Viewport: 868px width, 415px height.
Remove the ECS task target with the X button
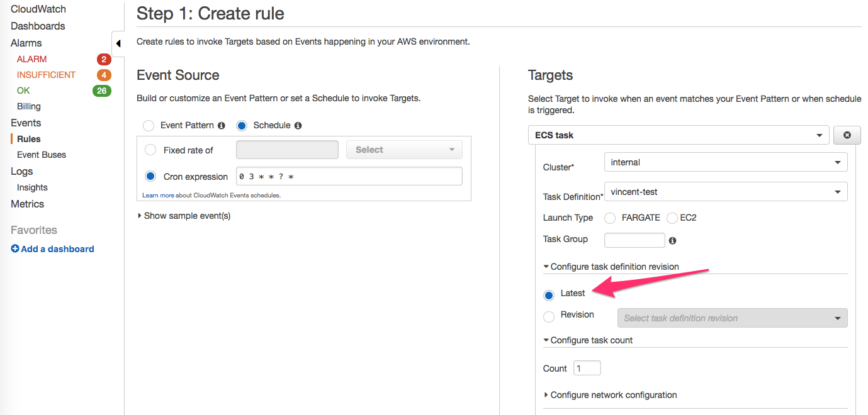click(x=847, y=135)
